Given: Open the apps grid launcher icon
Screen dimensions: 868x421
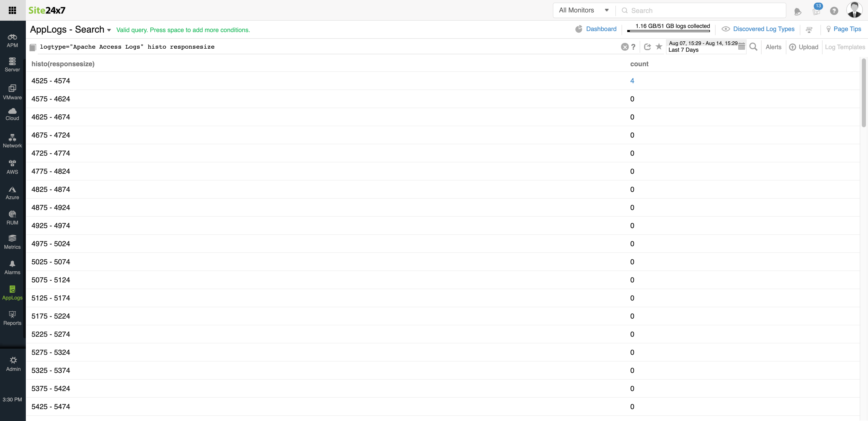Looking at the screenshot, I should click(12, 10).
